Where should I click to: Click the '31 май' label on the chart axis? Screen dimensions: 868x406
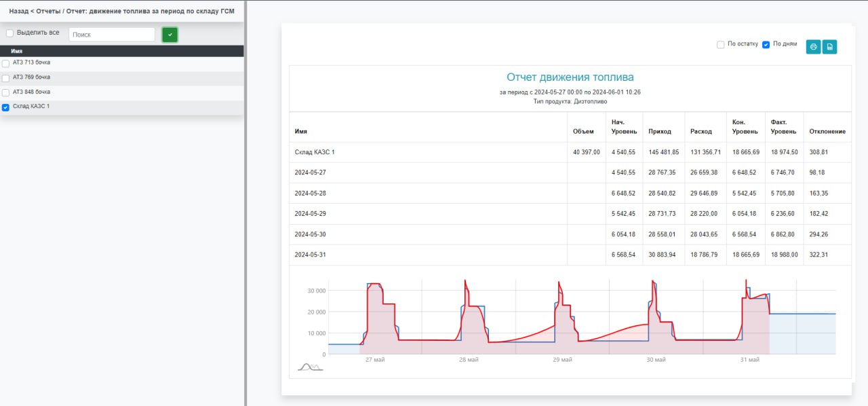(x=749, y=360)
